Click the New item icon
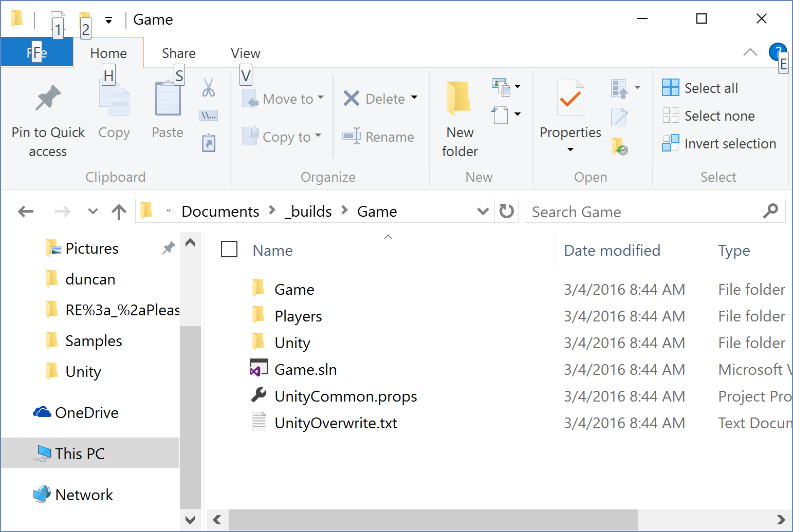793x532 pixels. (501, 87)
